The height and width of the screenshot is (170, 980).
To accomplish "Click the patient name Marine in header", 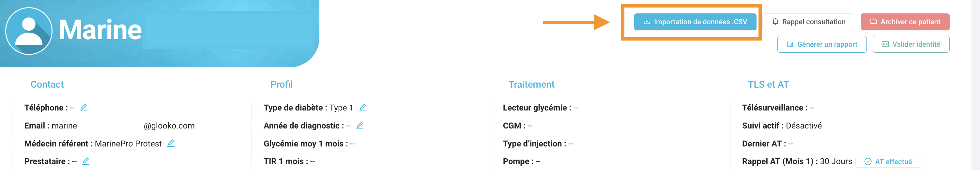I will (x=100, y=30).
